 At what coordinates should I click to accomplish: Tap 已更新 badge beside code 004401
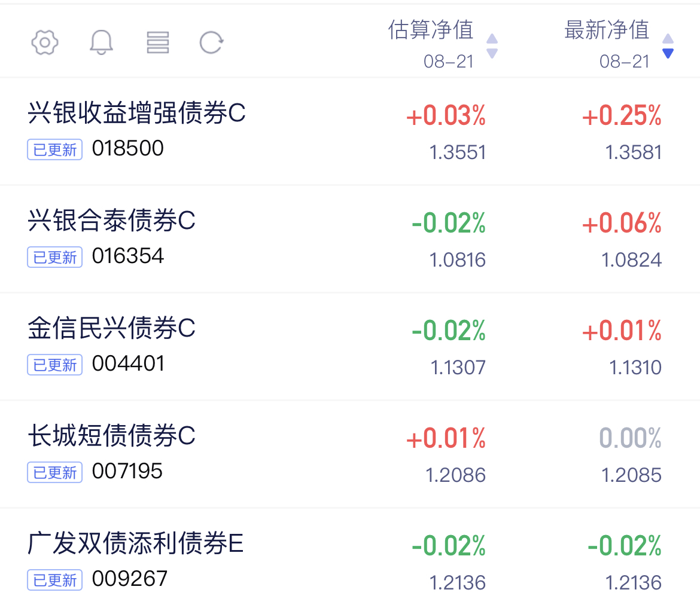(x=55, y=365)
